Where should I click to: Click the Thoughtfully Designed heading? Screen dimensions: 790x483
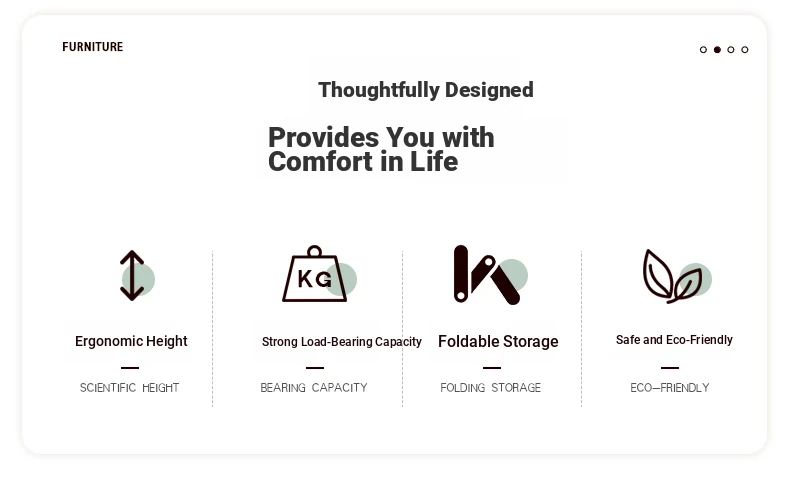(425, 90)
